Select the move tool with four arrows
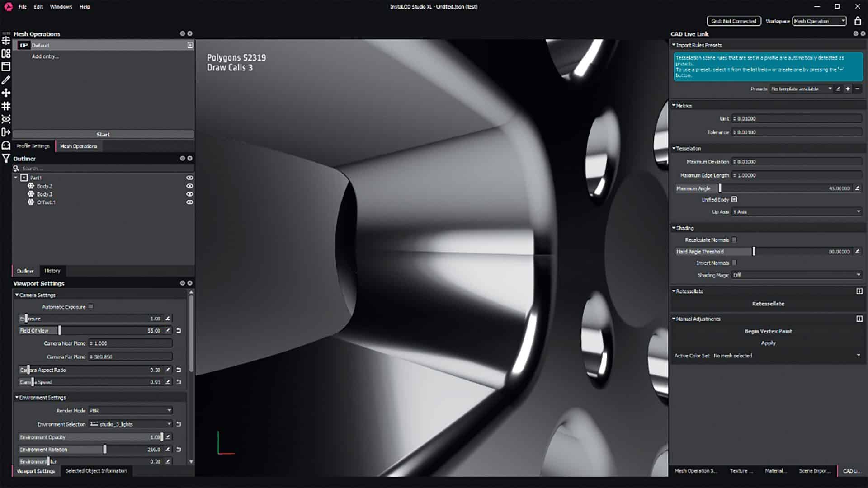Screen dimensions: 868x488 [6, 93]
